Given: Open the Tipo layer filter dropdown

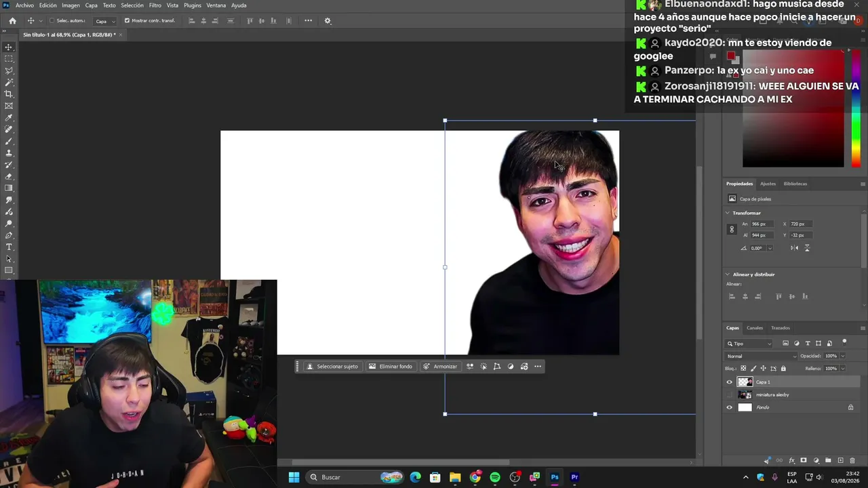Looking at the screenshot, I should [x=749, y=344].
